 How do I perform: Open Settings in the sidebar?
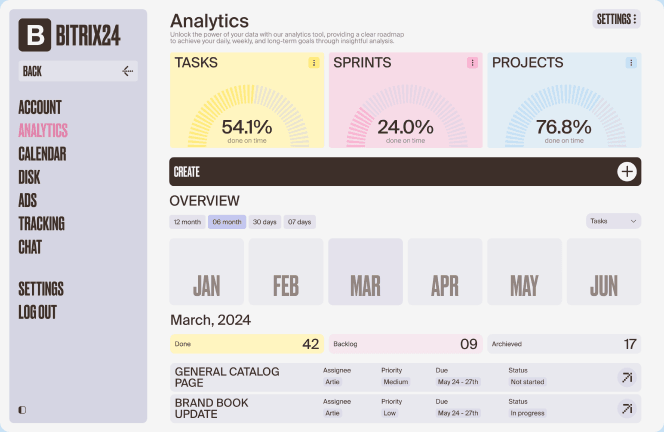click(x=41, y=289)
